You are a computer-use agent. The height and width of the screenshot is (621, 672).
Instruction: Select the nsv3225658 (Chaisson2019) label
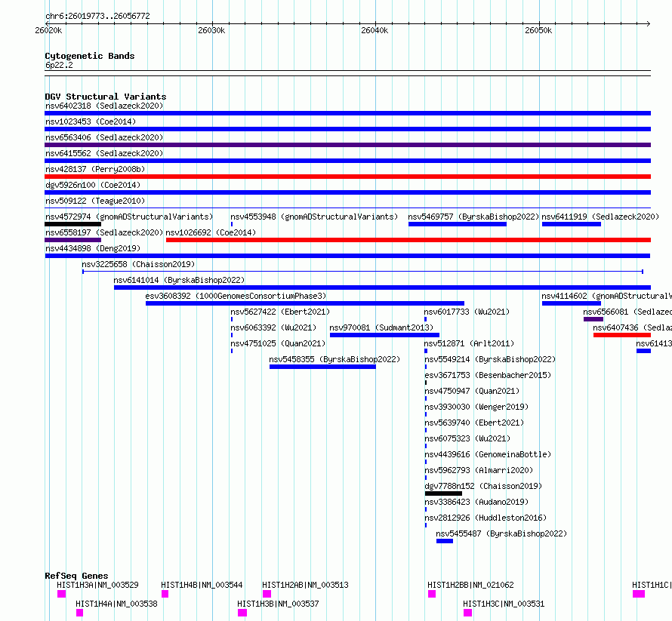click(138, 264)
